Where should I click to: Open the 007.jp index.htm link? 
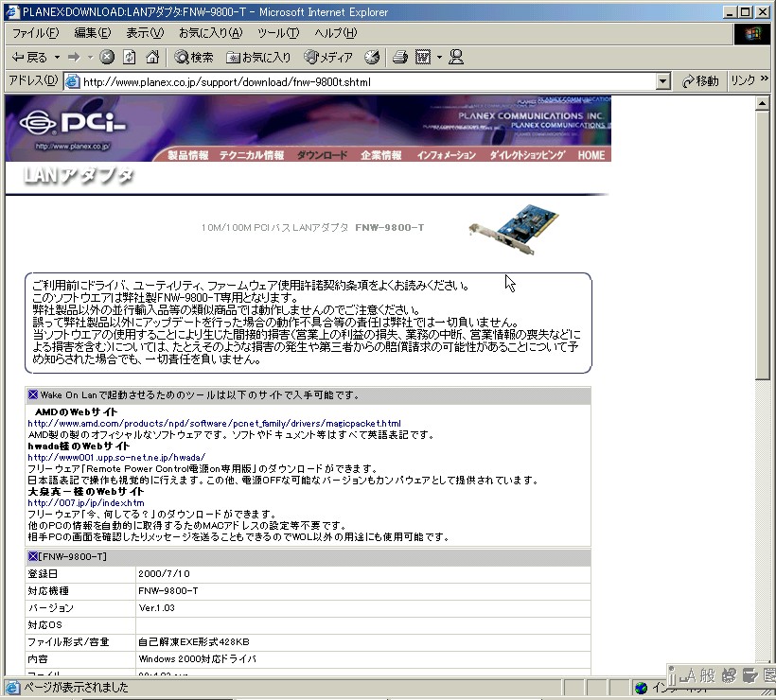86,503
